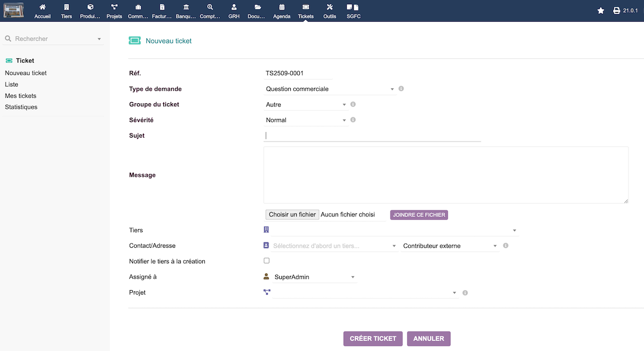Open the Agenda calendar icon
The image size is (644, 351).
click(x=282, y=7)
